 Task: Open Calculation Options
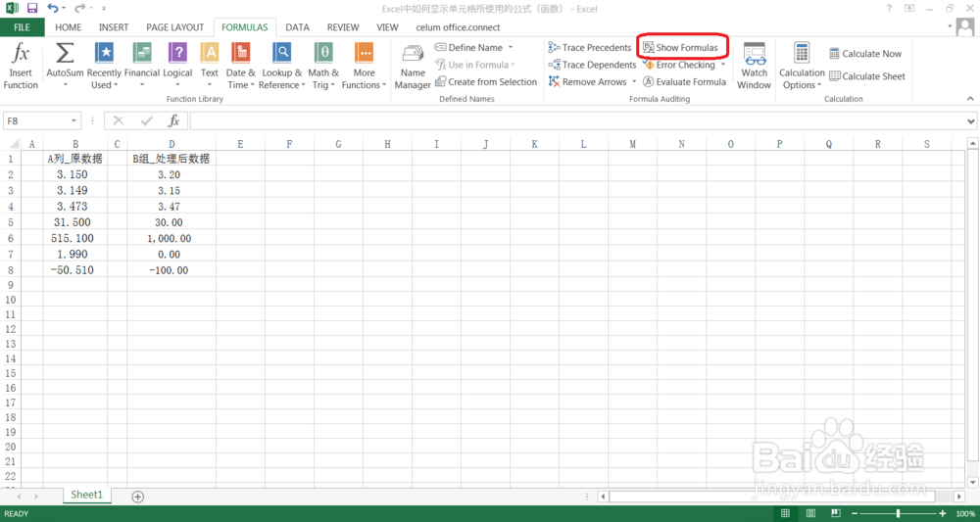(x=802, y=67)
